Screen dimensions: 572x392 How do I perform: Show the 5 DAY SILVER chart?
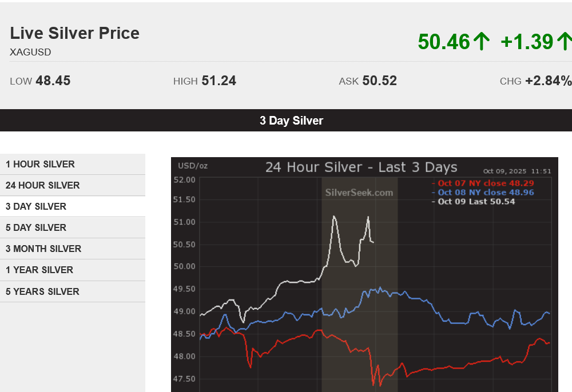pos(36,227)
